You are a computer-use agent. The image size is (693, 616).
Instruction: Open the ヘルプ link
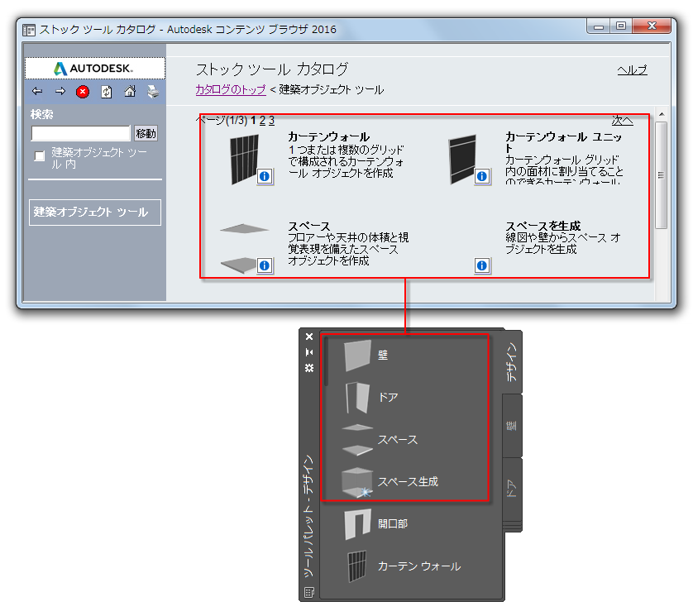click(632, 69)
